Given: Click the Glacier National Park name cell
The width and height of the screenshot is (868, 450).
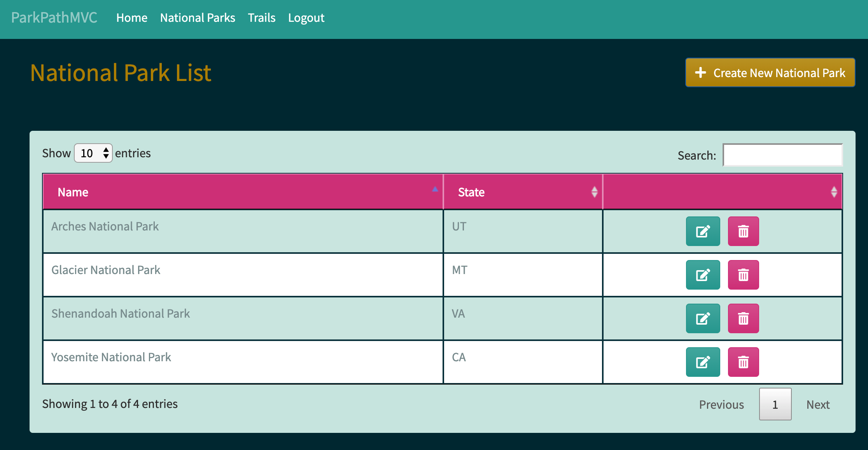Looking at the screenshot, I should point(243,275).
